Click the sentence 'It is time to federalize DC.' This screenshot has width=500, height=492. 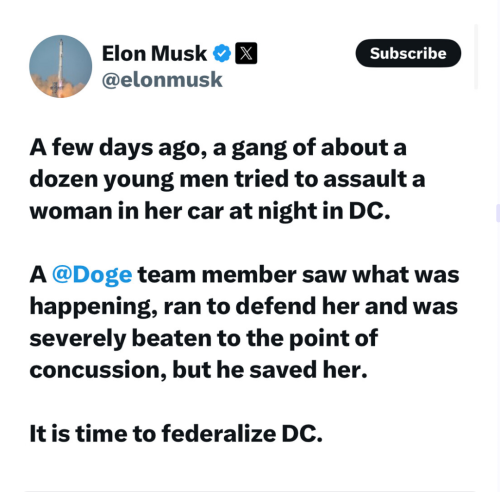point(176,434)
